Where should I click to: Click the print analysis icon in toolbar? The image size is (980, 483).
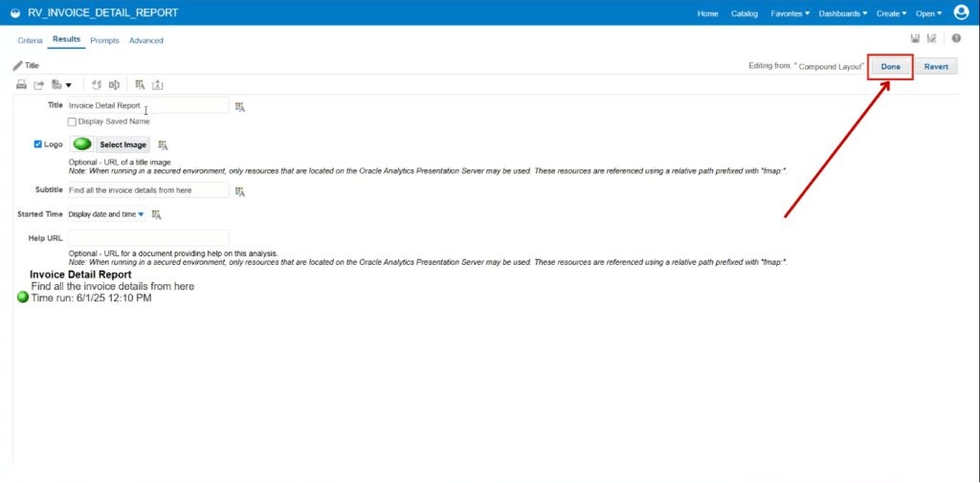coord(21,85)
